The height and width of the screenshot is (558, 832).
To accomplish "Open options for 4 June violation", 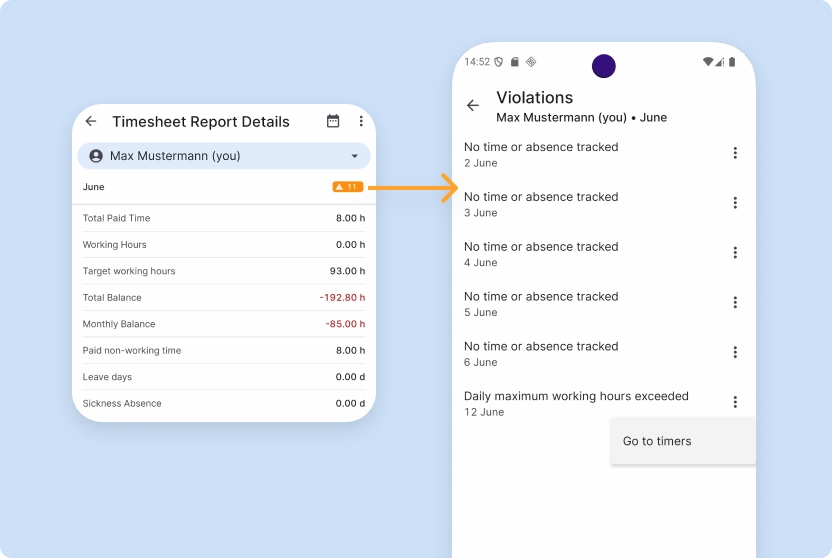I will point(735,253).
